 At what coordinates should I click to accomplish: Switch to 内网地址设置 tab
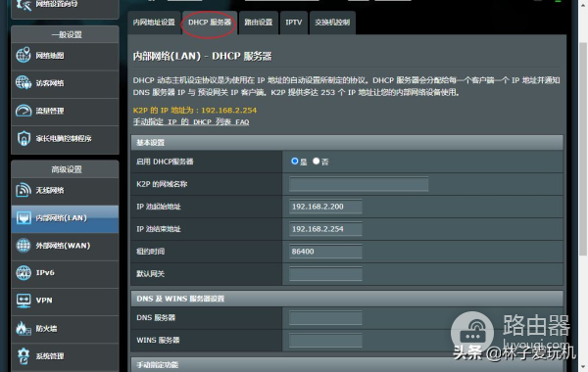tap(154, 23)
